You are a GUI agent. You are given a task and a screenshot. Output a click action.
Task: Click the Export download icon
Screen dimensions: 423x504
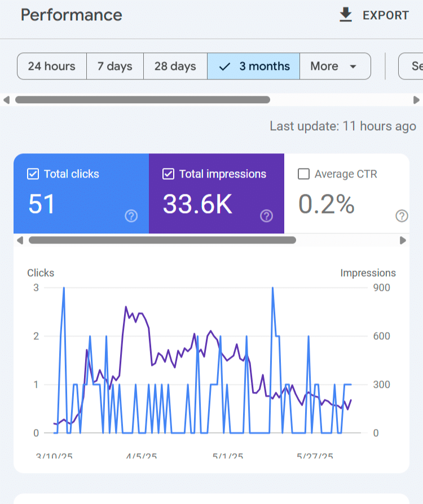(346, 15)
